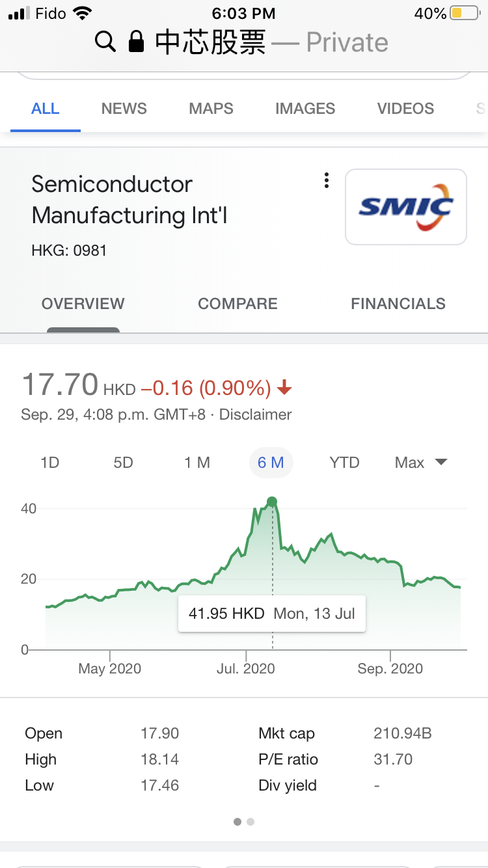Select the 1 M chart range

pos(197,463)
